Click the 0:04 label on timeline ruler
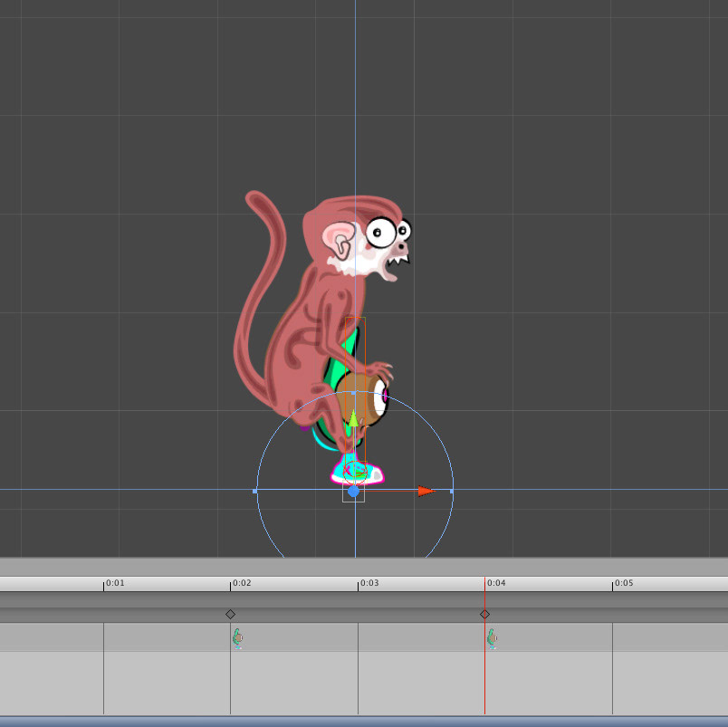The image size is (728, 727). click(x=496, y=583)
